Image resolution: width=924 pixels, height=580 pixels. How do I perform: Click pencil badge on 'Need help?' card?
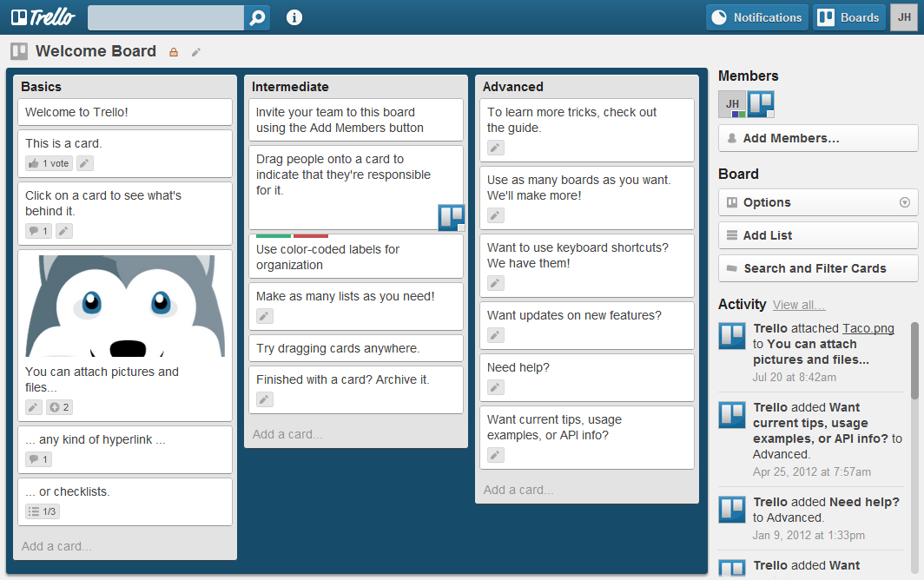point(496,387)
